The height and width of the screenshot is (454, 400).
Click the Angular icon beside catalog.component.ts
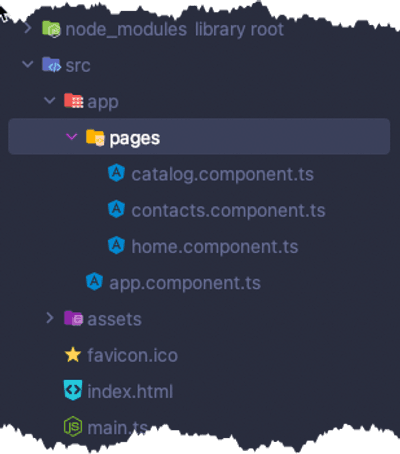click(x=116, y=173)
